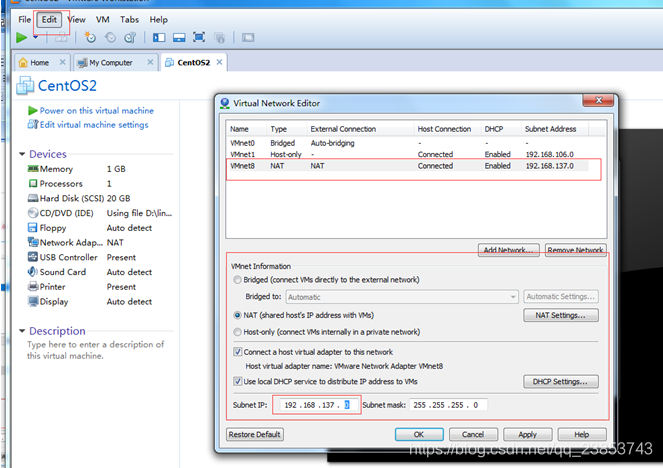Open the Help menu
Viewport: 663px width, 468px height.
pos(159,19)
